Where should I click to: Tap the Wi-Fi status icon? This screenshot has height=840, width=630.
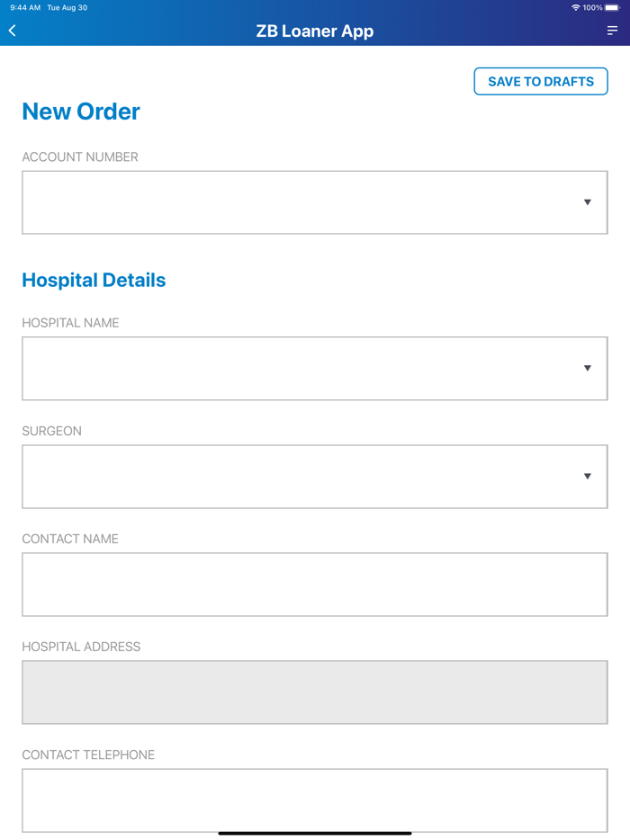coord(576,7)
